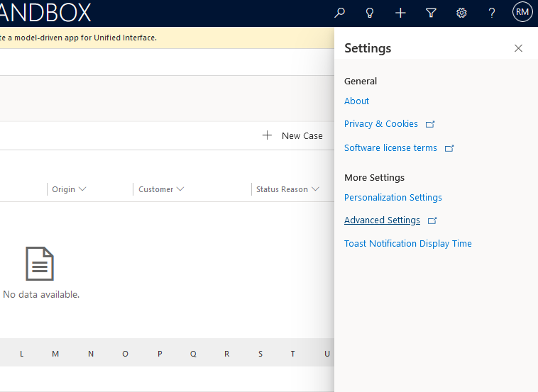538x392 pixels.
Task: Filter records by letter M
Action: click(55, 354)
